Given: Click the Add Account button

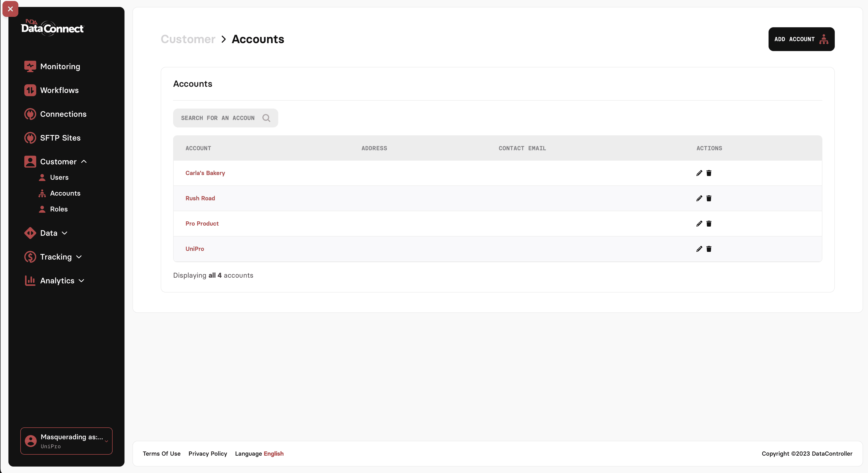Looking at the screenshot, I should (801, 39).
